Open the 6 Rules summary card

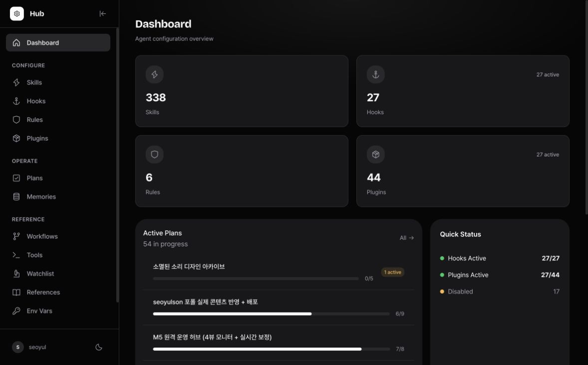(242, 171)
